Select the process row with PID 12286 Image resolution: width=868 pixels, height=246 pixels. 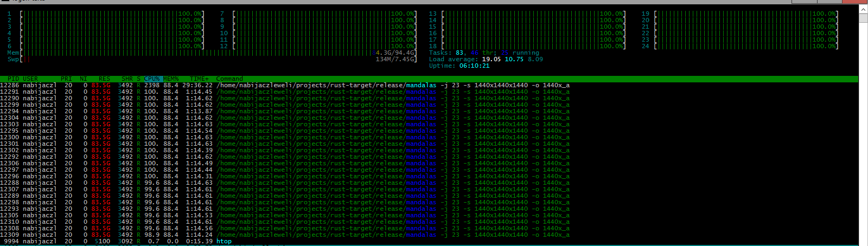point(271,86)
